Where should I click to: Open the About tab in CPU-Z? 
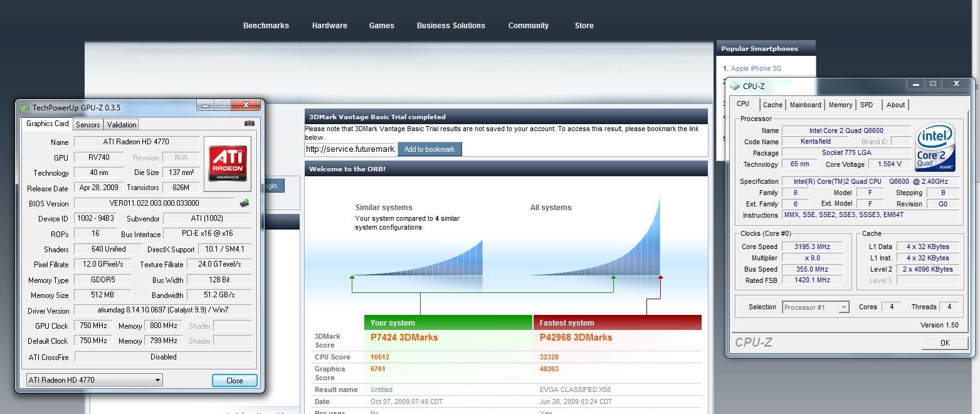[x=895, y=105]
